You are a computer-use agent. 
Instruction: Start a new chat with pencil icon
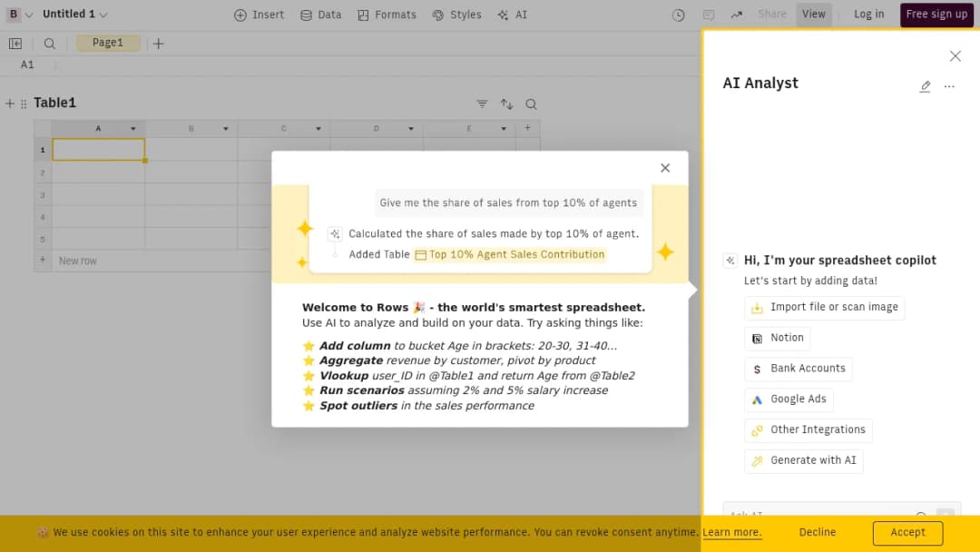click(925, 86)
